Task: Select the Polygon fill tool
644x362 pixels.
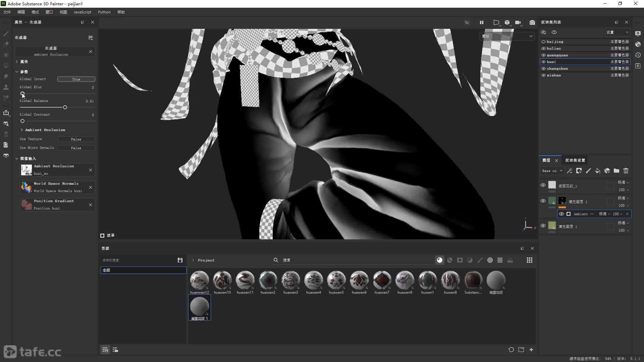Action: coord(6,66)
